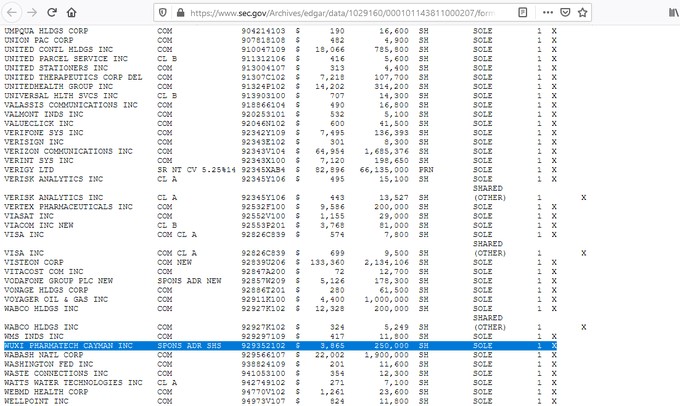Click SR NT CV 5.25%14 class
Image resolution: width=680 pixels, height=406 pixels.
196,170
